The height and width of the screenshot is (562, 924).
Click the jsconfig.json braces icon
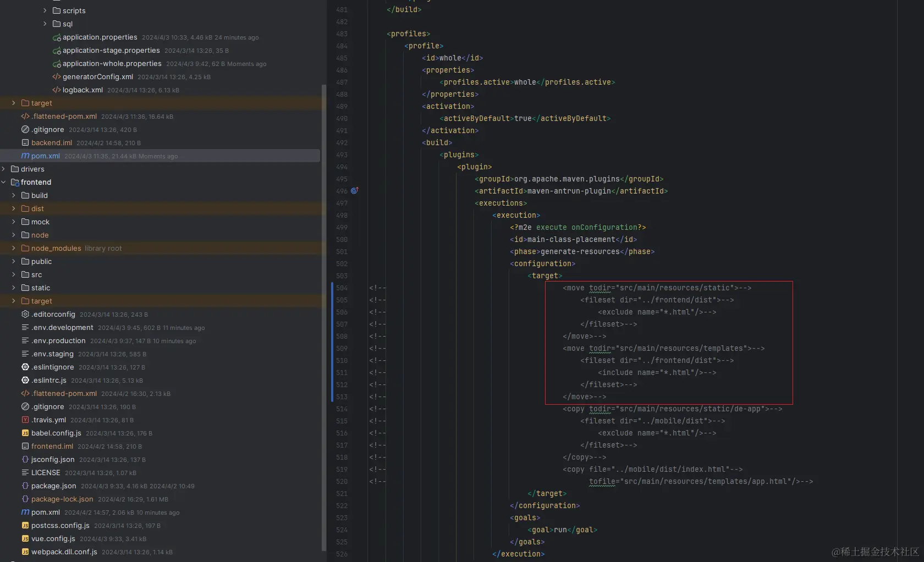[25, 460]
